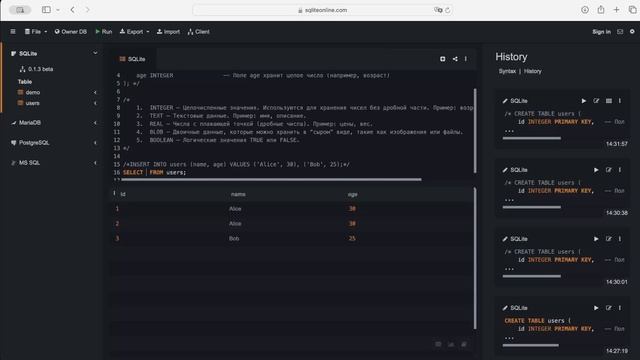Screen dimensions: 640x360
Task: Expand the demo table arrow
Action: click(95, 93)
